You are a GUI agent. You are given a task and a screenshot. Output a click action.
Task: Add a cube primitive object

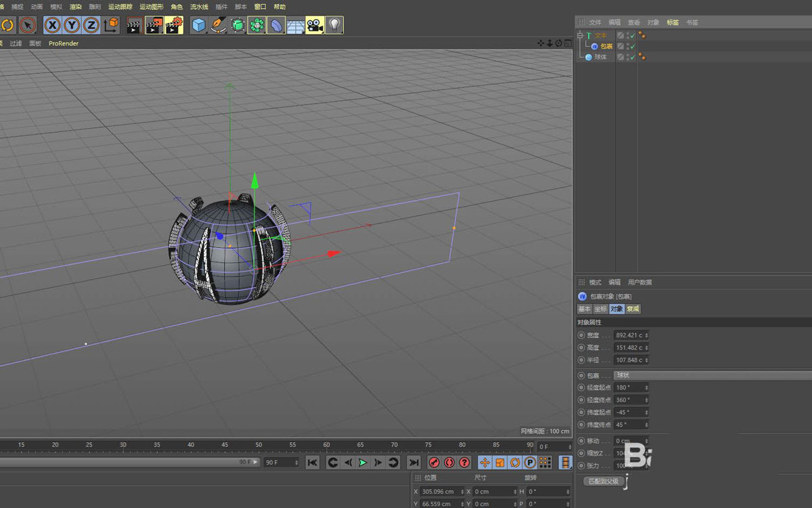[198, 26]
